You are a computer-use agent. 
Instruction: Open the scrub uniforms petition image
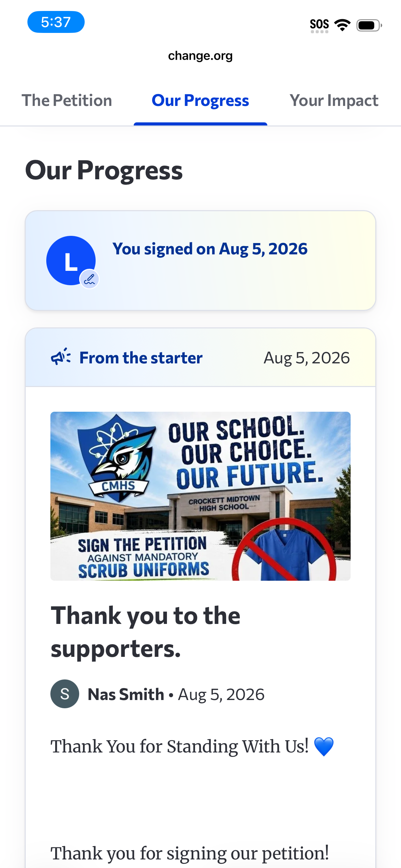tap(200, 496)
